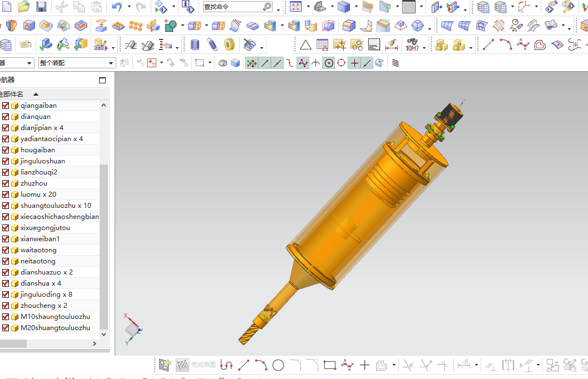Click the coil winding yellow ring icon

point(230,45)
